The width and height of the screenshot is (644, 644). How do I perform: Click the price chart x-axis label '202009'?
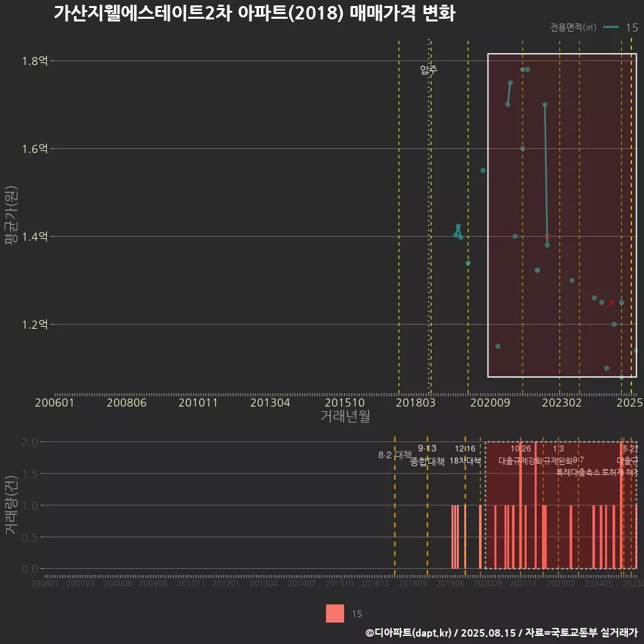(x=490, y=402)
